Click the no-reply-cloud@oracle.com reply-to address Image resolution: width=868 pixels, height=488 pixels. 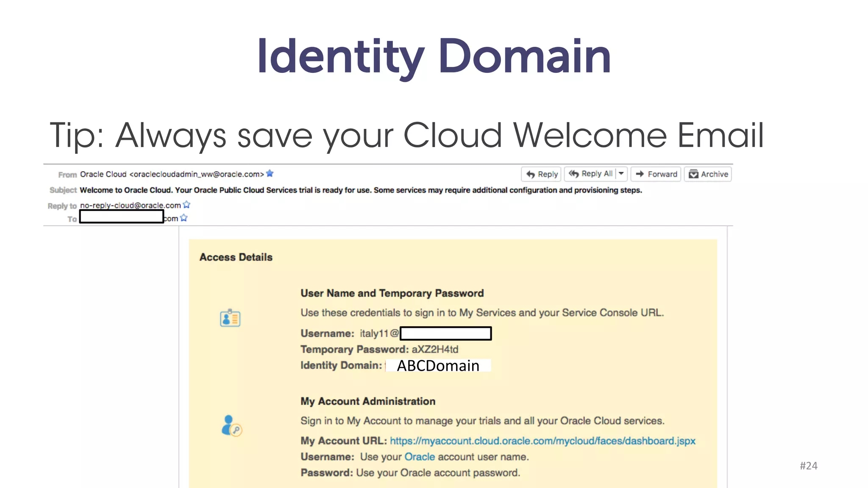131,205
